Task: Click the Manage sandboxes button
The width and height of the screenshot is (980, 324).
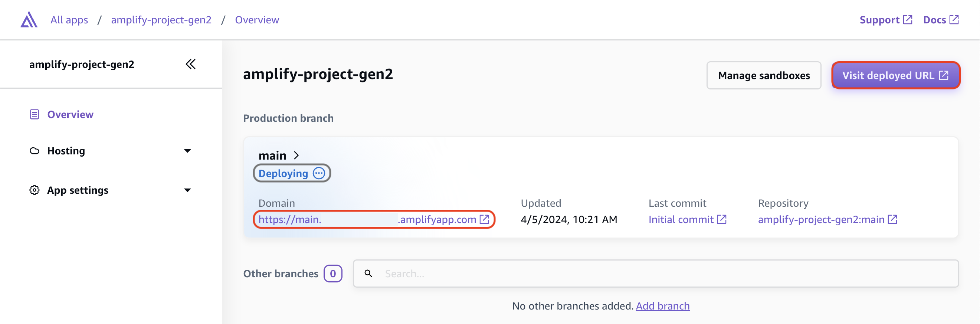Action: 764,75
